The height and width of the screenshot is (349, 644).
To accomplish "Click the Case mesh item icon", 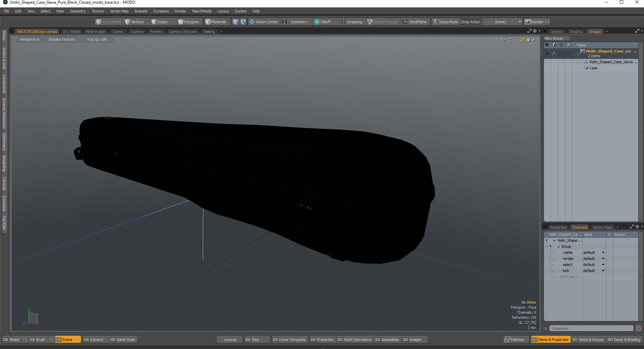I will (x=586, y=68).
